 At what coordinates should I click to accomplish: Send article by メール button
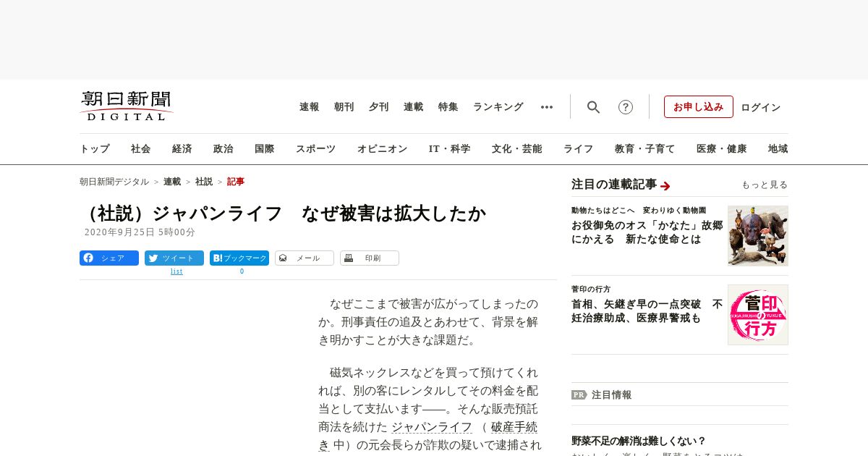pyautogui.click(x=305, y=258)
